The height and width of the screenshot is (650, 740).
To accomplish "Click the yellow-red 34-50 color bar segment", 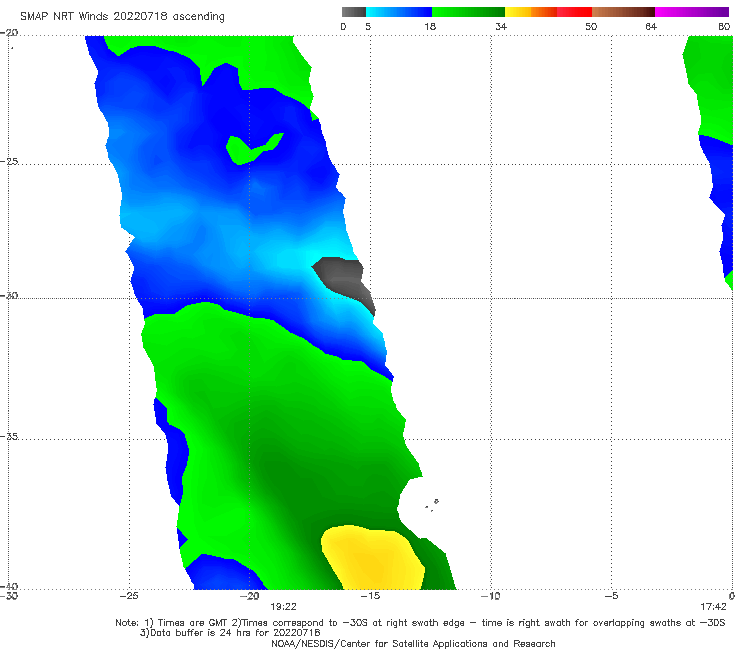I will point(548,12).
